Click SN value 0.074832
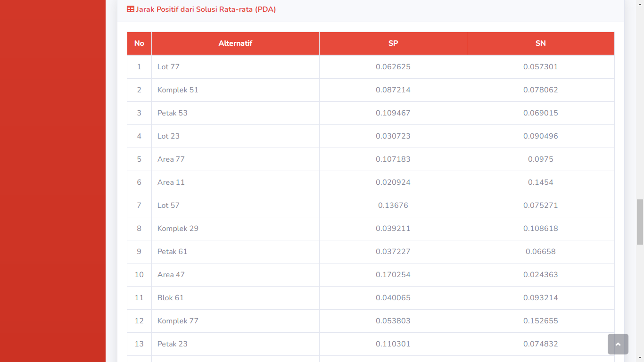Image resolution: width=644 pixels, height=362 pixels. [x=541, y=344]
